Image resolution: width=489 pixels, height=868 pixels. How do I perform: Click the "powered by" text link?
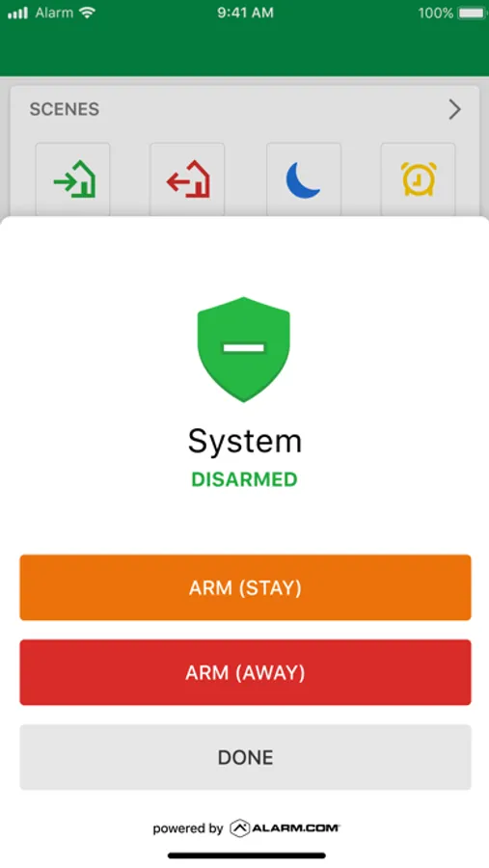point(188,828)
